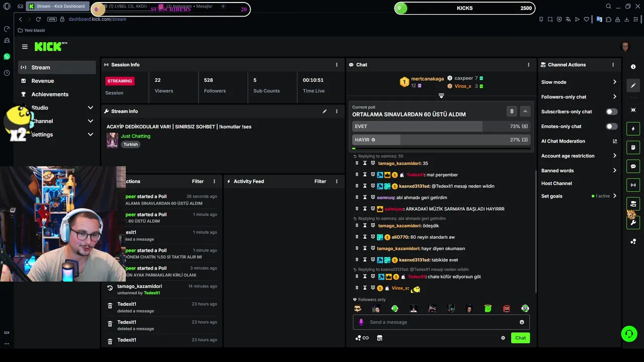The image size is (644, 362).
Task: Click the lightning bolt icon in the right sidebar
Action: (633, 129)
